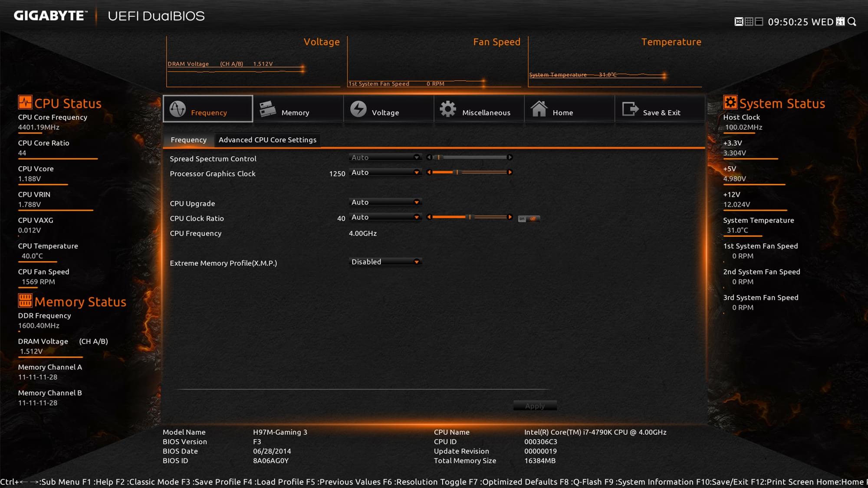Decrease Processor Graphics Clock with left arrow
The image size is (868, 488).
pos(429,172)
